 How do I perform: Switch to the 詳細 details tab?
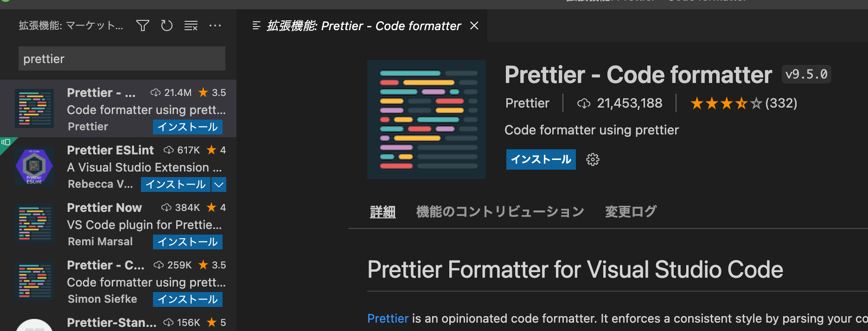pos(383,212)
